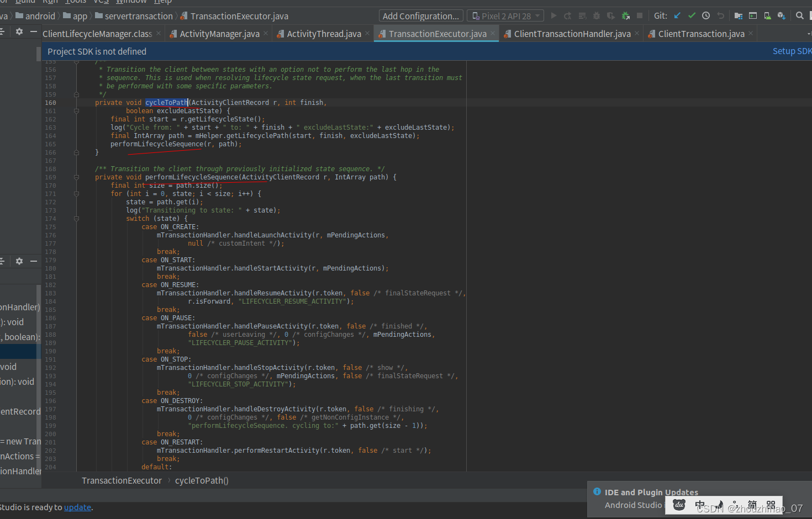Click Git Update Project blue arrow
Viewport: 812px width, 519px height.
click(x=677, y=16)
